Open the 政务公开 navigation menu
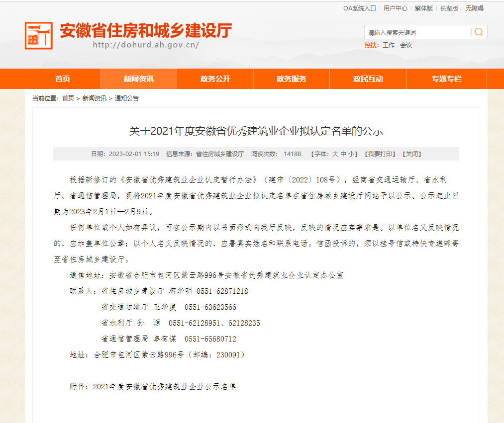This screenshot has height=423, width=504. (215, 79)
